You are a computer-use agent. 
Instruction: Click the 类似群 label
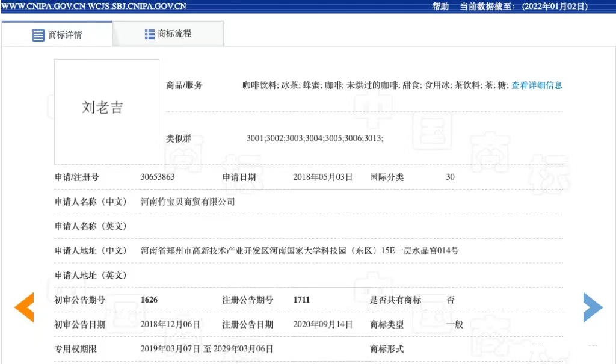coord(179,138)
